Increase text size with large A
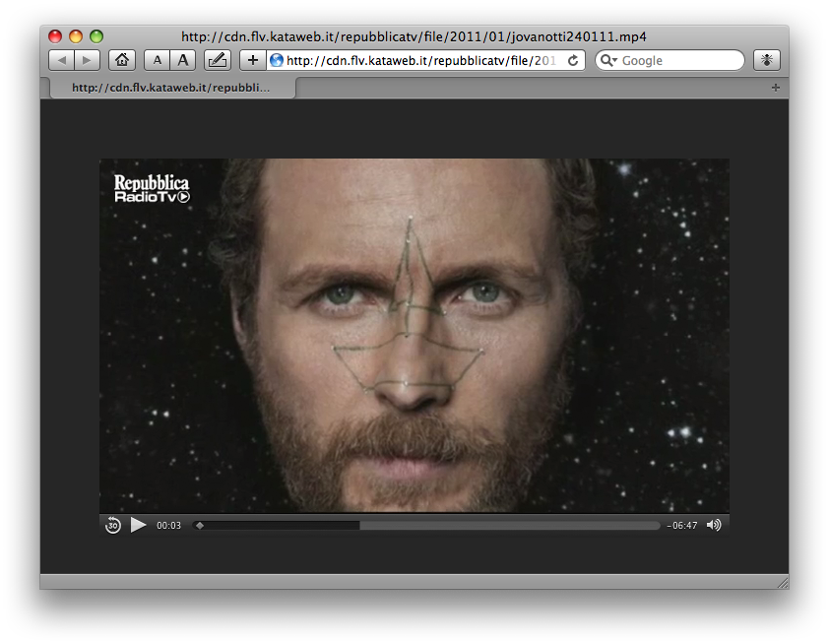Image resolution: width=829 pixels, height=644 pixels. tap(182, 60)
